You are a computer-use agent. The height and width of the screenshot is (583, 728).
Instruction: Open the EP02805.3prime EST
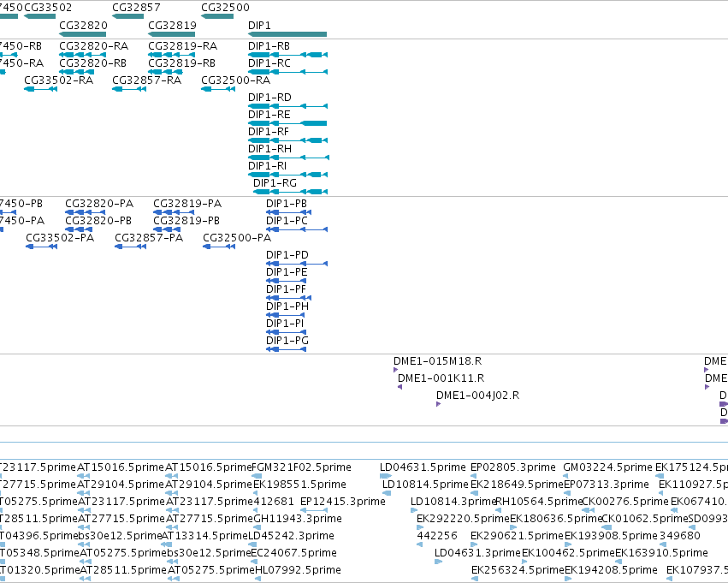tap(474, 476)
